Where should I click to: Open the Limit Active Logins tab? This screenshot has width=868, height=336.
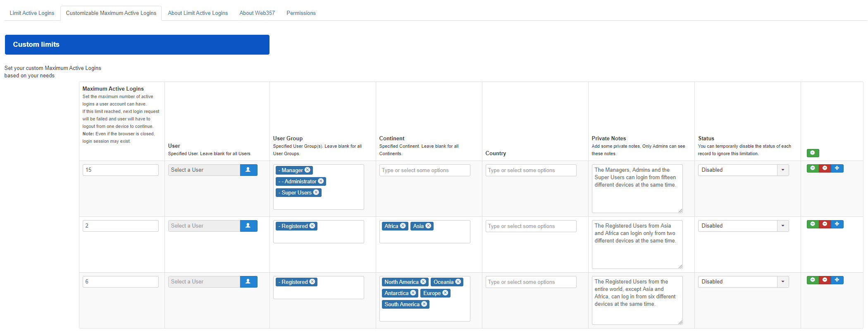click(32, 13)
